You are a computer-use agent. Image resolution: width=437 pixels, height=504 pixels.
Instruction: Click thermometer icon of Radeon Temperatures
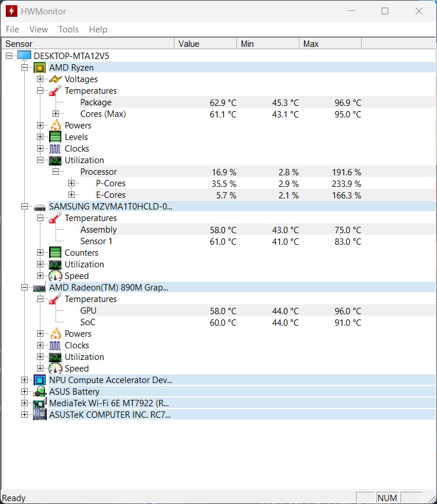coord(55,299)
